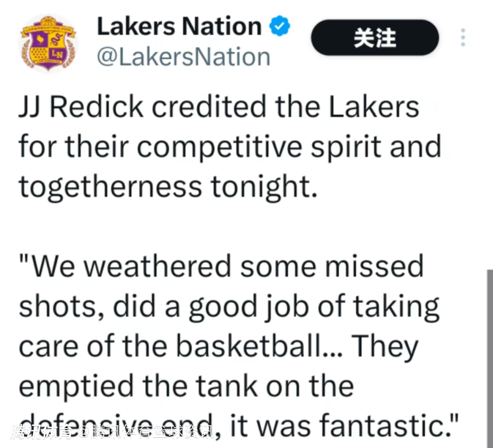Image resolution: width=493 pixels, height=448 pixels.
Task: Click the scrollbar on the right edge
Action: pos(489,356)
